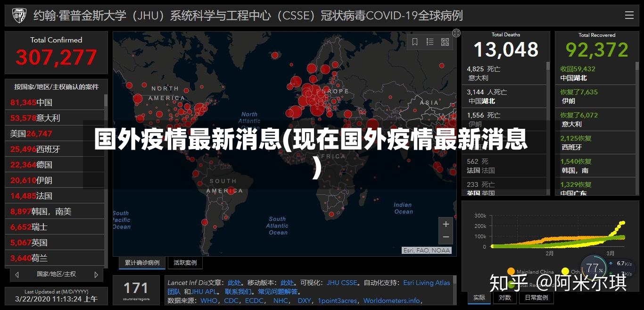The image size is (644, 310).
Task: Open the NHC data source link
Action: [x=281, y=301]
